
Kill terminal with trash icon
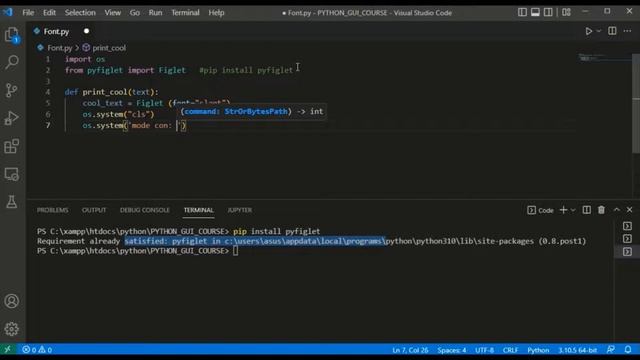point(601,210)
